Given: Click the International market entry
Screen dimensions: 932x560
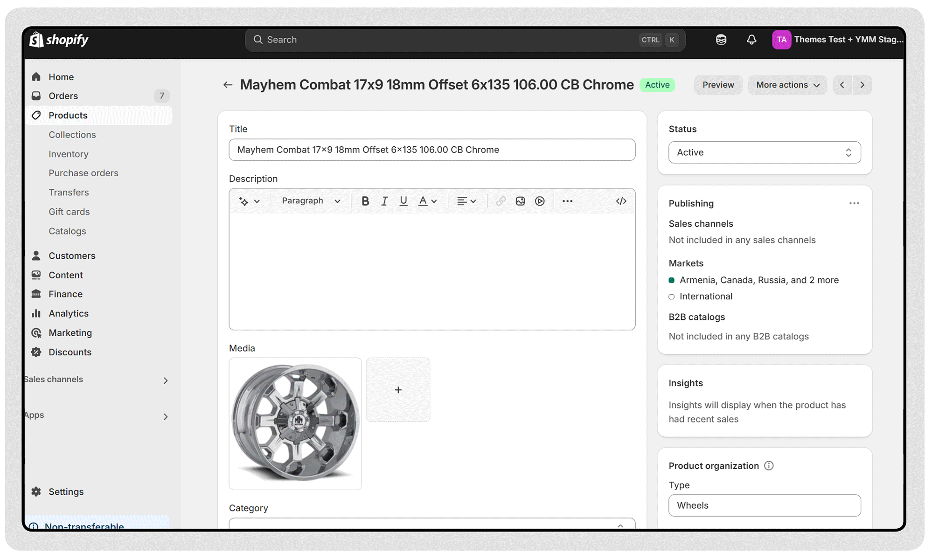Looking at the screenshot, I should (706, 297).
